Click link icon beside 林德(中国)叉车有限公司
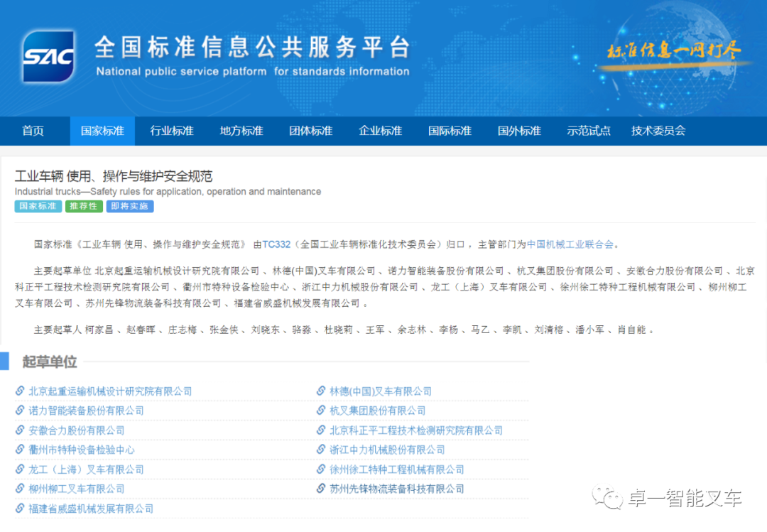This screenshot has height=532, width=767. pos(321,391)
